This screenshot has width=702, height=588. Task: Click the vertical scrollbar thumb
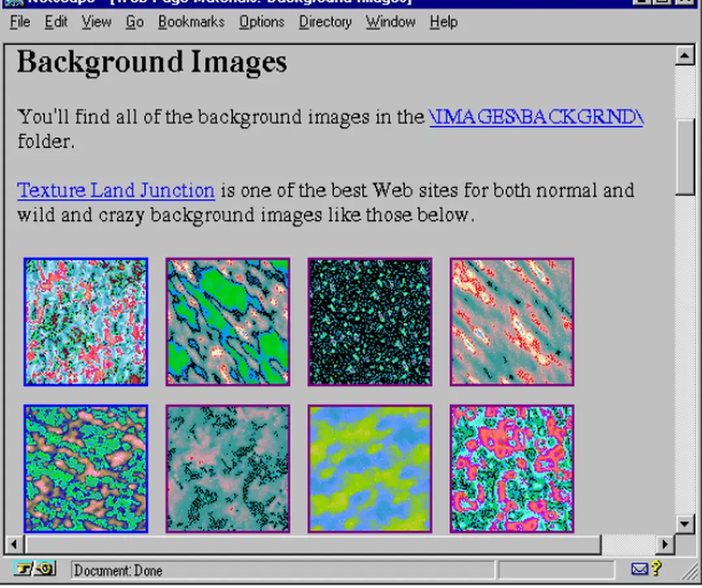point(685,156)
